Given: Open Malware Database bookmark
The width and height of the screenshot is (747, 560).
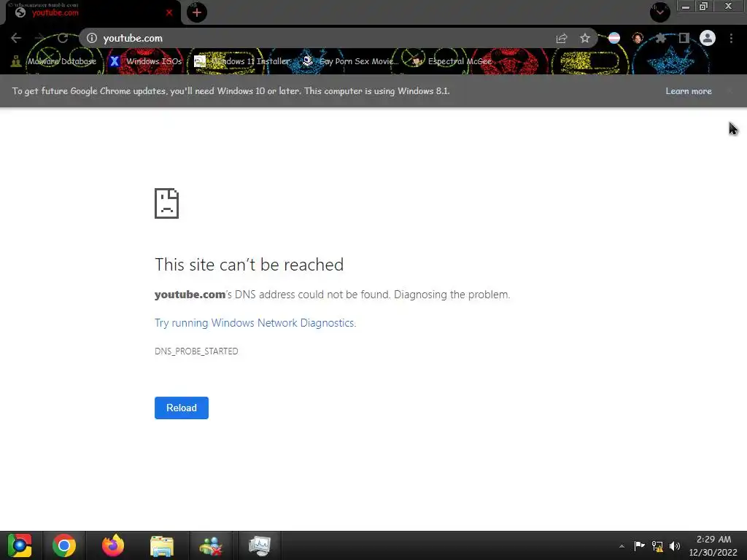Looking at the screenshot, I should [54, 61].
